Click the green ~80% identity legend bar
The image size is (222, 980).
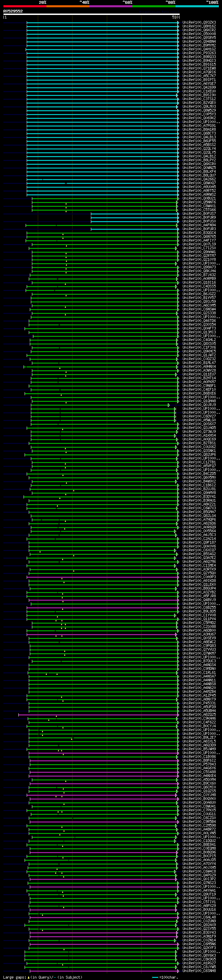[154, 7]
